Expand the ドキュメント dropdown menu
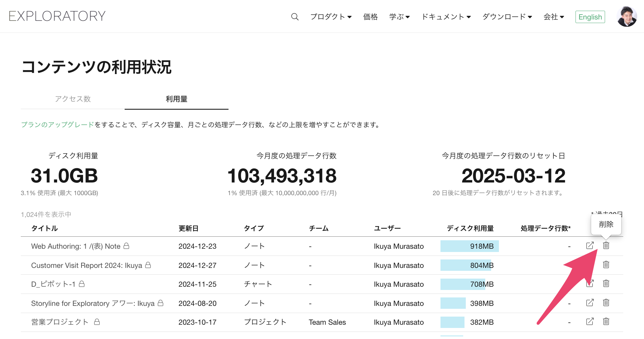Viewport: 644px width, 339px height. [x=446, y=17]
